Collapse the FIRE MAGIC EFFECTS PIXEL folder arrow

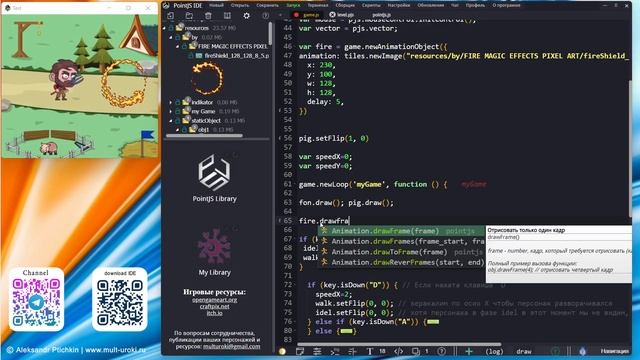point(178,47)
